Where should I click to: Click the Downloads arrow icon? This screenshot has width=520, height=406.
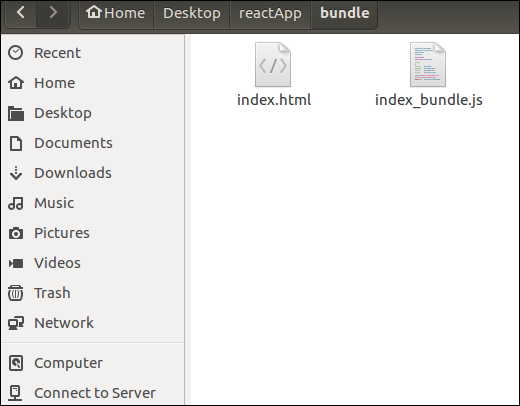16,173
